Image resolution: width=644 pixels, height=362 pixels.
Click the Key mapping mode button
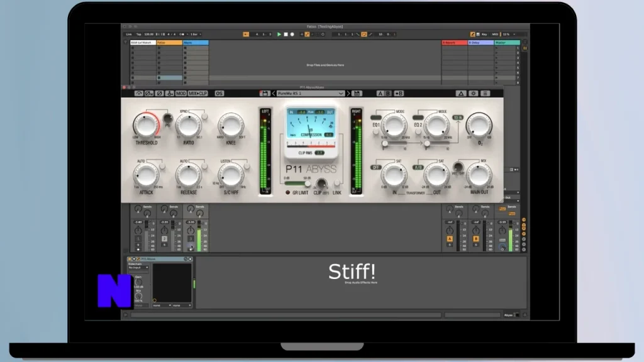[x=484, y=35]
